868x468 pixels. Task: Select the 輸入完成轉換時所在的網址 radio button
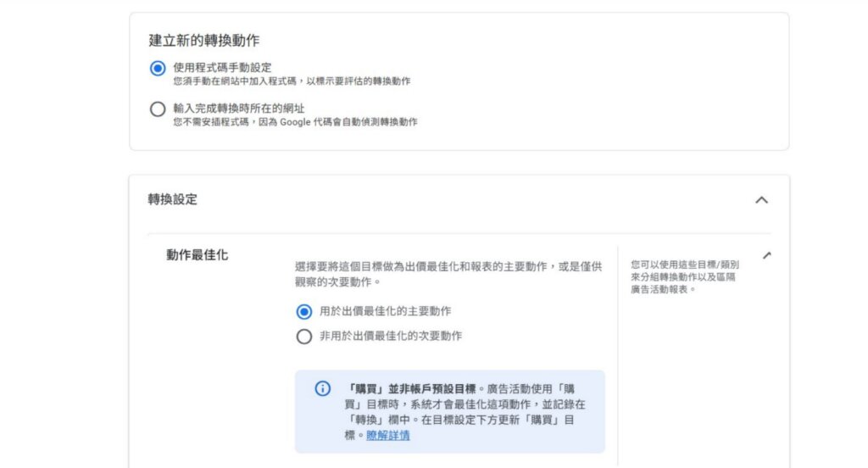pos(157,109)
